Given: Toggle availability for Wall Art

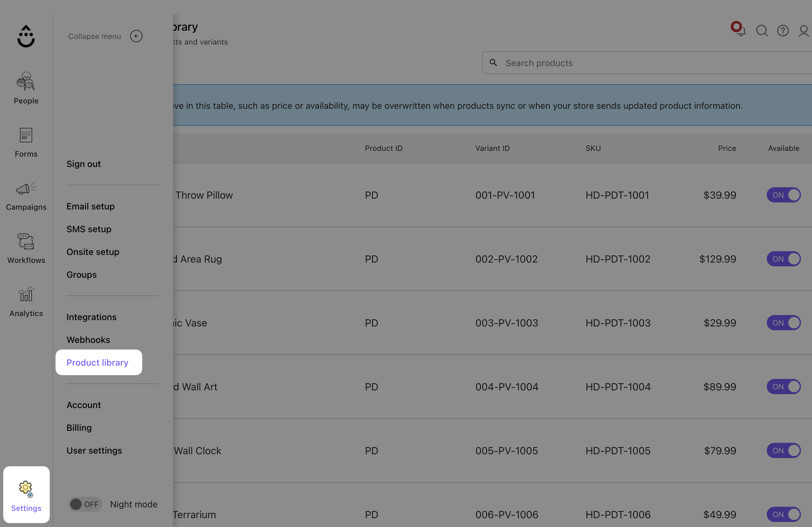Looking at the screenshot, I should [x=783, y=387].
